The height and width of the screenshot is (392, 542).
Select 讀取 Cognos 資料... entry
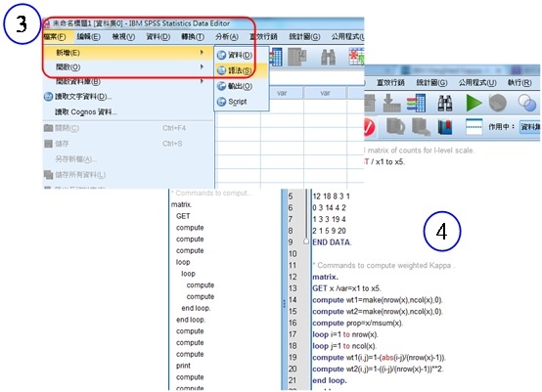point(86,111)
